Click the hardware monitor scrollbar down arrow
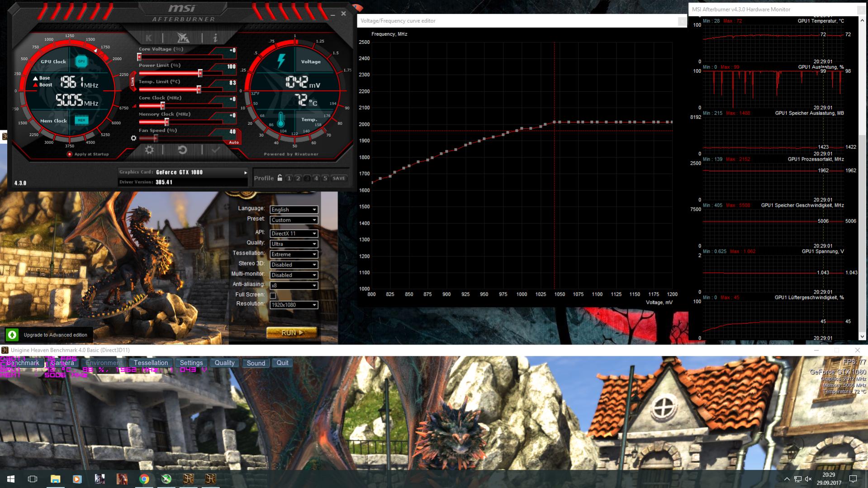Screen dimensions: 868x488 (862, 336)
